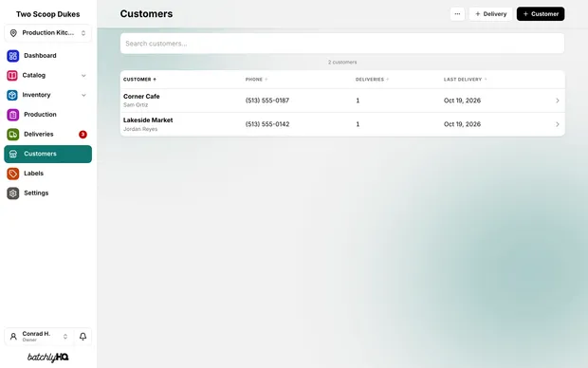Open the Dashboard sidebar icon
Viewport: 588px width, 368px height.
(x=12, y=56)
